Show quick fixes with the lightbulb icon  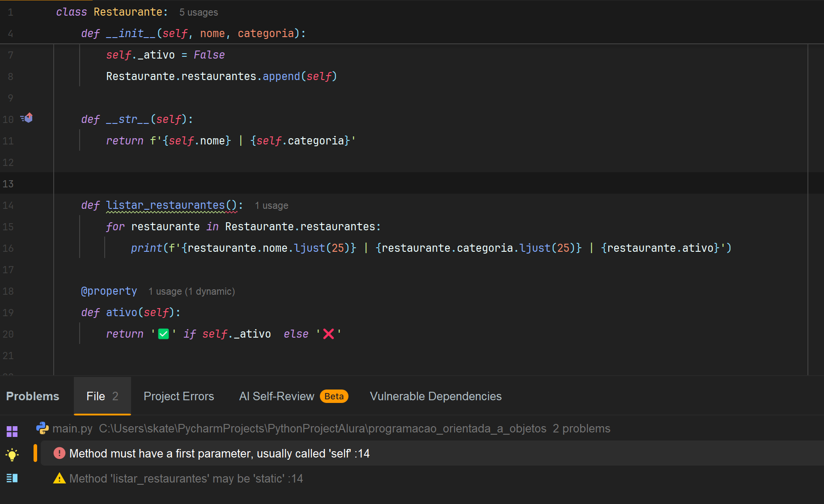click(12, 455)
